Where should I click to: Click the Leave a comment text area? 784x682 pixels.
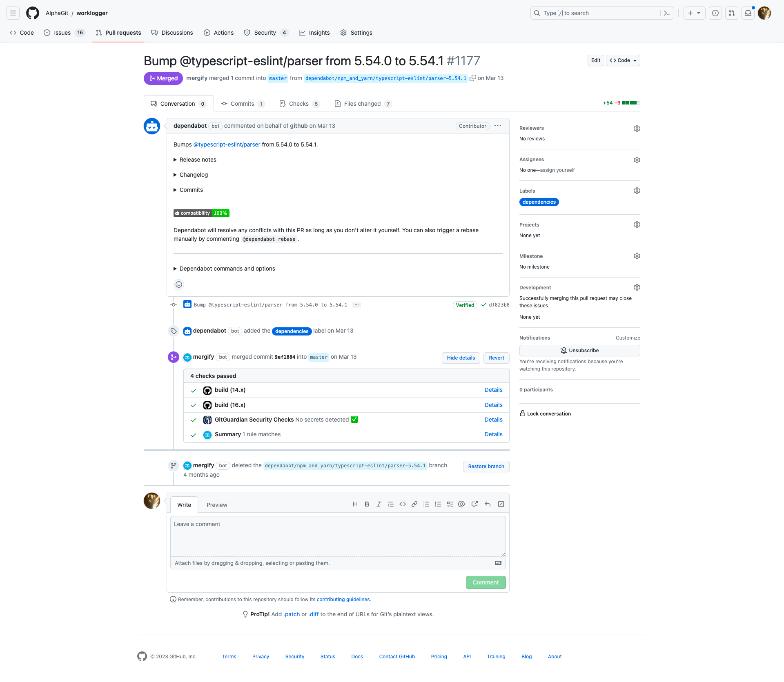[x=338, y=536]
